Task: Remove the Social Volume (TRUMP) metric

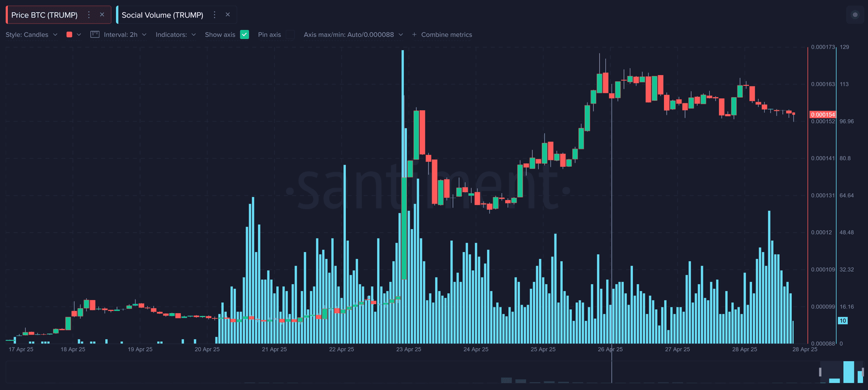Action: [x=228, y=15]
